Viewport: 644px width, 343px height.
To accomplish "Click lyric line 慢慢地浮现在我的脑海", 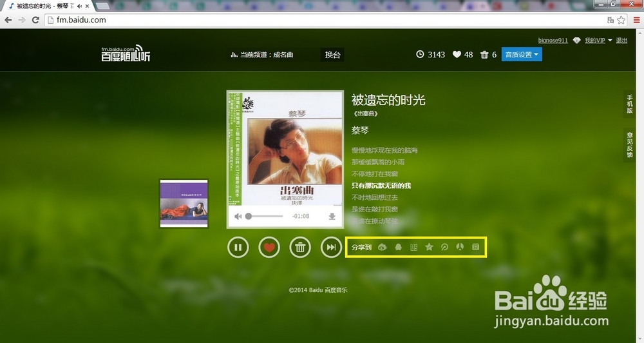I will 384,150.
